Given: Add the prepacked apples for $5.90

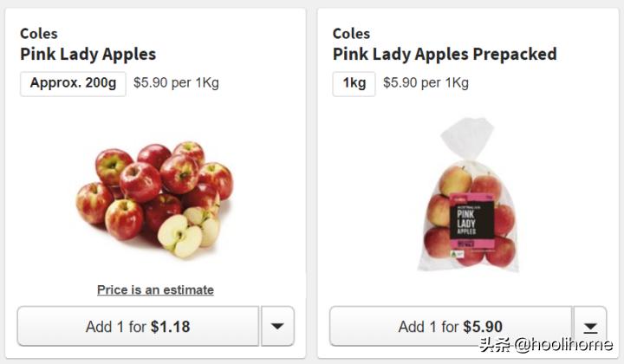Looking at the screenshot, I should pyautogui.click(x=450, y=327).
